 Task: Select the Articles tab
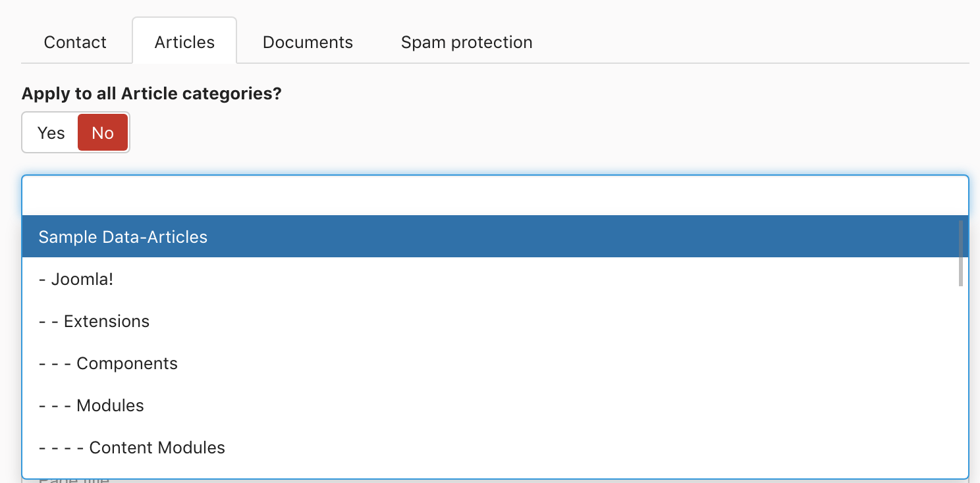(184, 42)
